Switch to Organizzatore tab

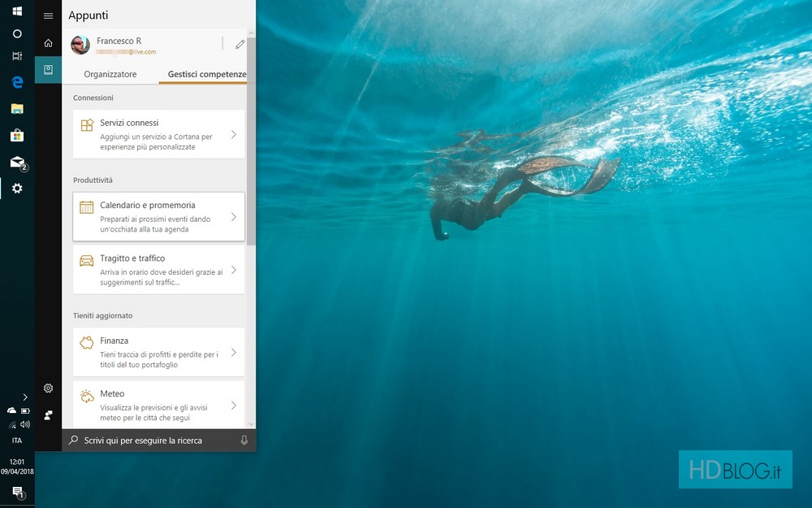coord(110,74)
